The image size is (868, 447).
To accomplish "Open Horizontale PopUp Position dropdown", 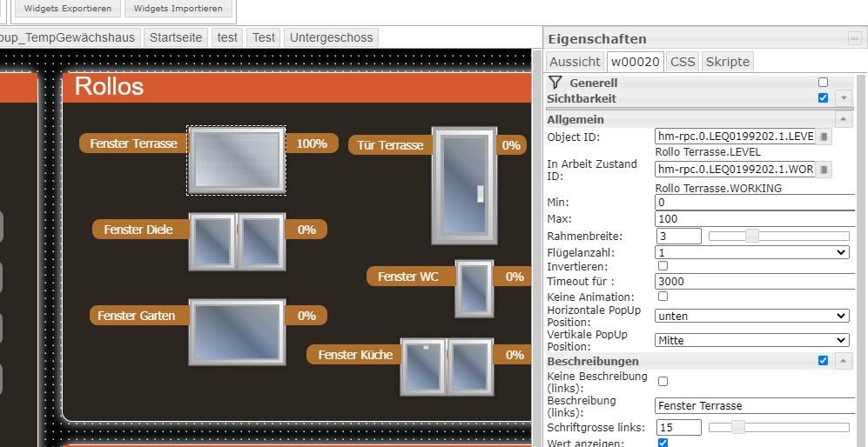I will [x=751, y=316].
